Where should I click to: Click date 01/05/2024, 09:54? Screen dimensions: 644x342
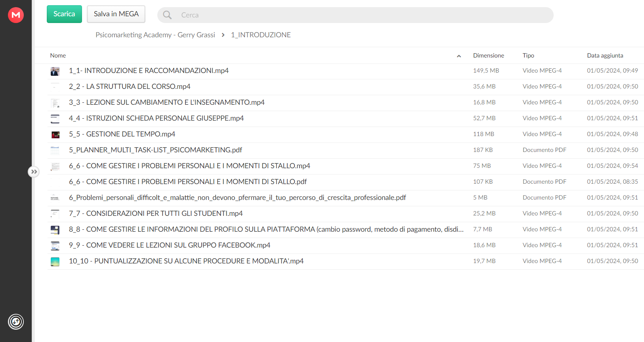[612, 166]
